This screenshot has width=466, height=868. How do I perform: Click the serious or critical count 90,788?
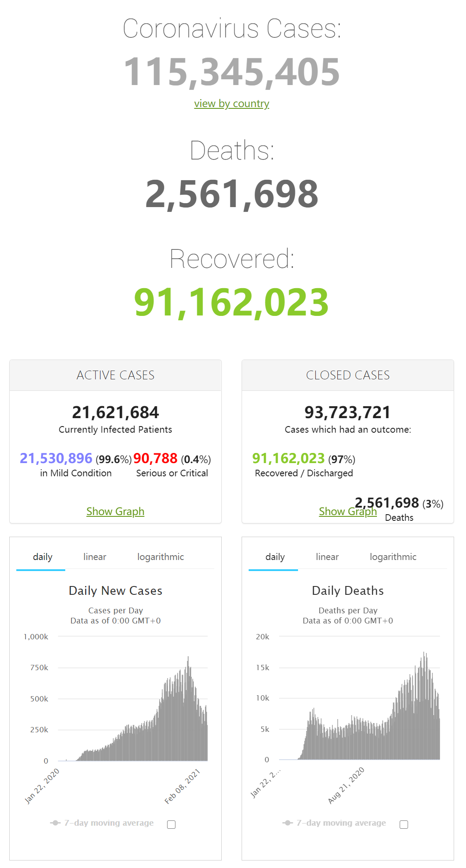tap(155, 458)
